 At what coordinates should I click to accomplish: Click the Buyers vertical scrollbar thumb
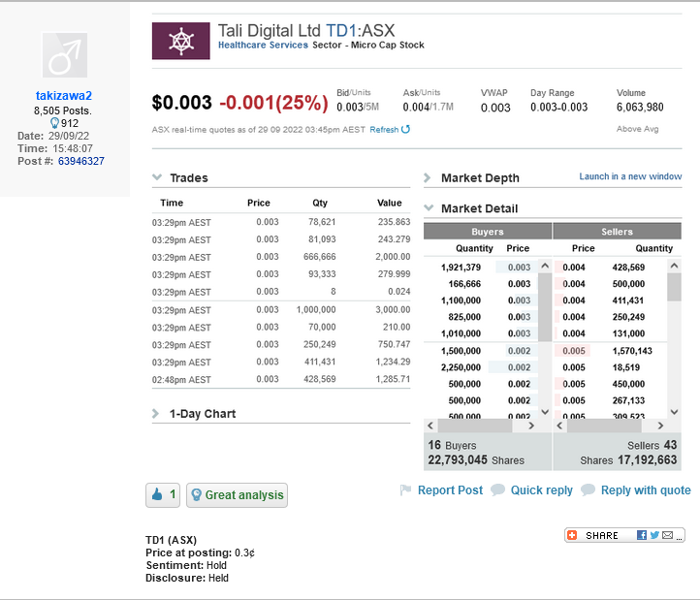[x=545, y=307]
